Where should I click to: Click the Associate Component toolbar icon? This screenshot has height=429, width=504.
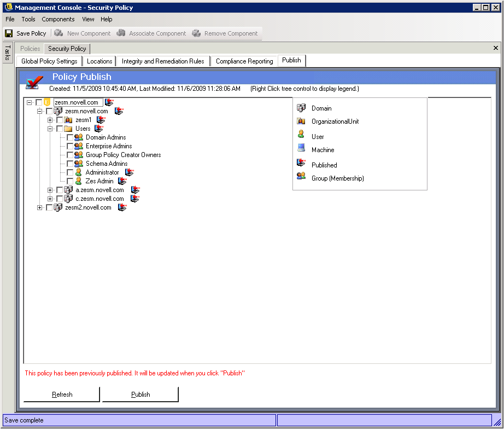pyautogui.click(x=121, y=33)
